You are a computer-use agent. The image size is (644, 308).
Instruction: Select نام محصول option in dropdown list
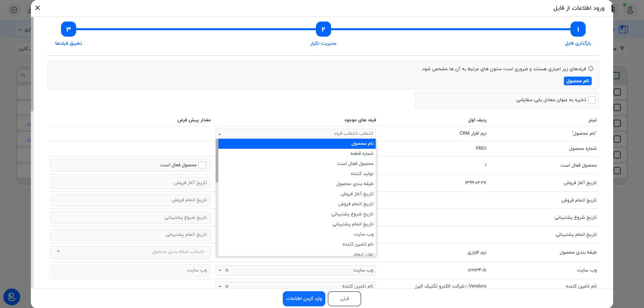tap(362, 144)
